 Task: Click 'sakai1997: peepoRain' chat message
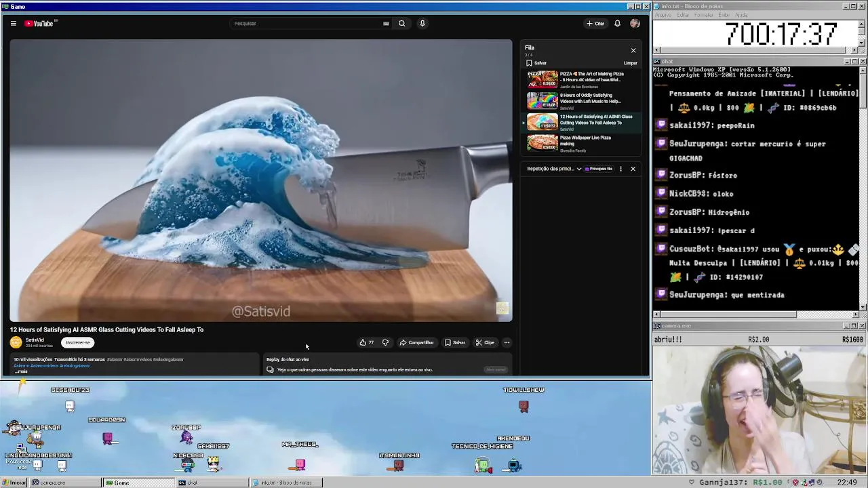pos(711,125)
